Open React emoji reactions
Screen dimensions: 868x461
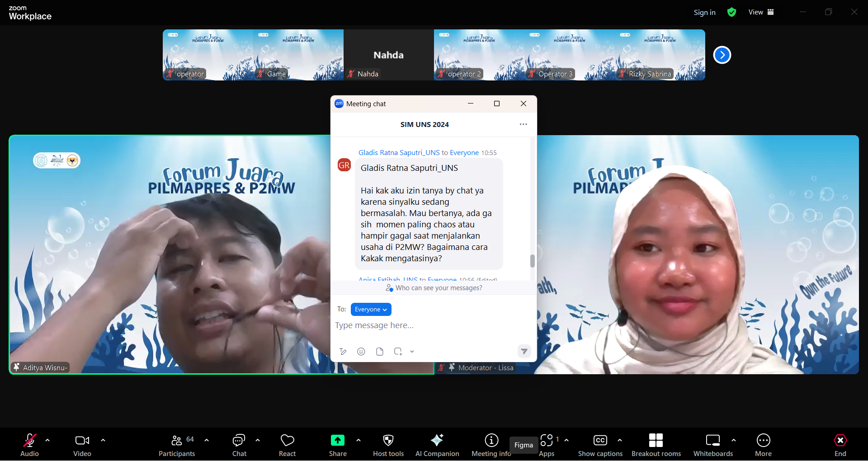(x=288, y=445)
